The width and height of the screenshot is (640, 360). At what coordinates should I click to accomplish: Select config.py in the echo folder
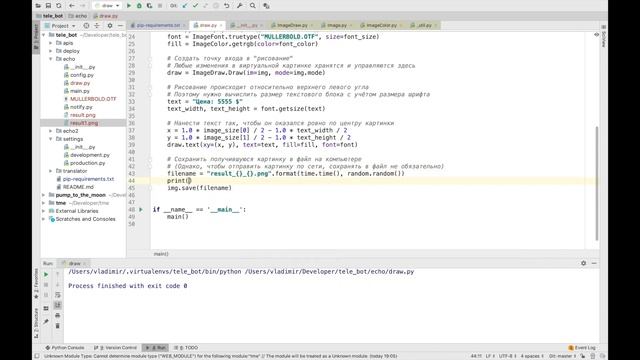[78, 75]
